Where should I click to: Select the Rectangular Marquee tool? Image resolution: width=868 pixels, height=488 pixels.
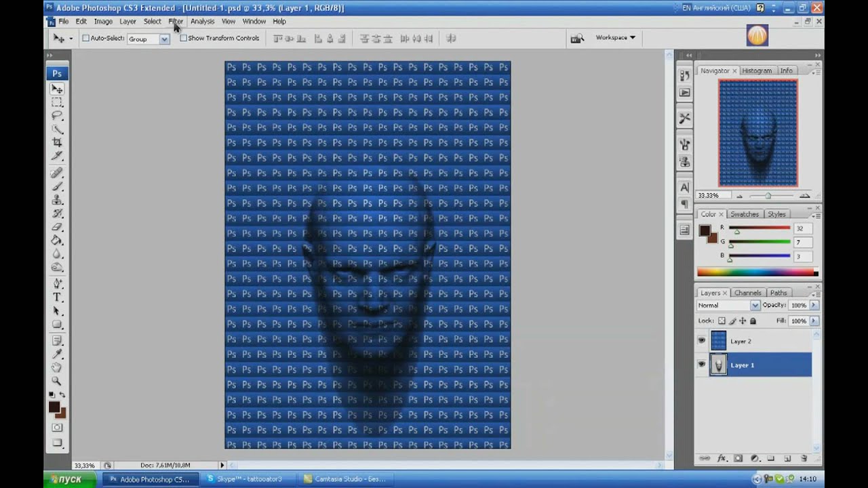[x=57, y=102]
